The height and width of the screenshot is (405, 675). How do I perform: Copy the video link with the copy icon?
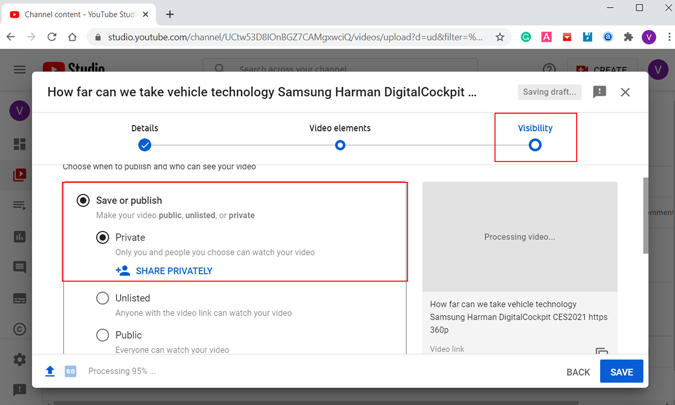pos(601,351)
